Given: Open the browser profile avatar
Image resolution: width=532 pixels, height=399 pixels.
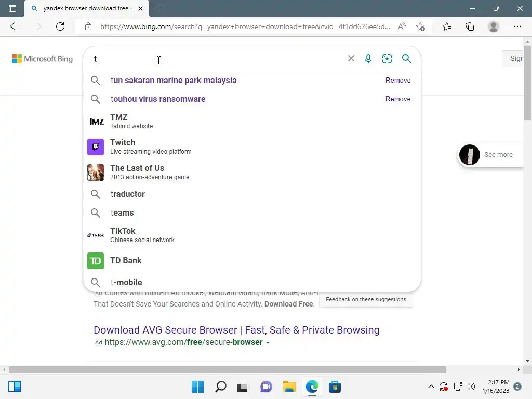Looking at the screenshot, I should tap(494, 26).
